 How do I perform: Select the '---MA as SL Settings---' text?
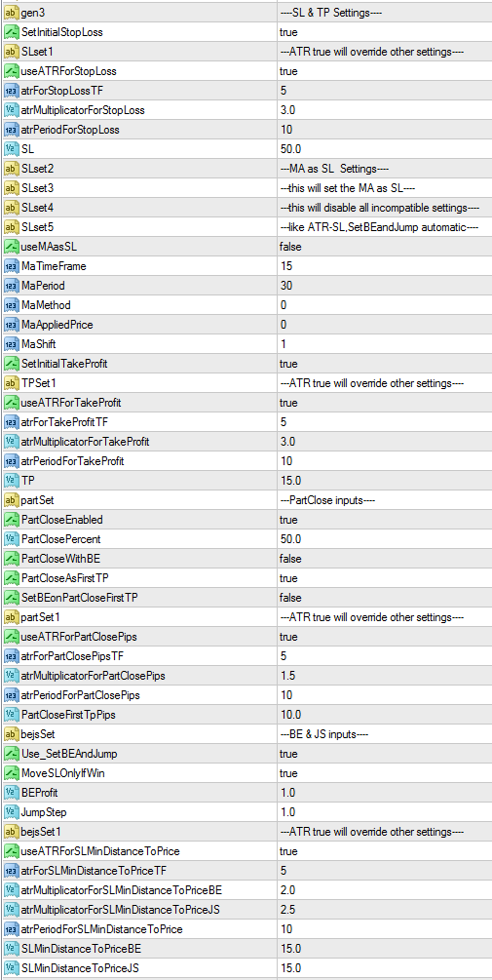[x=333, y=169]
